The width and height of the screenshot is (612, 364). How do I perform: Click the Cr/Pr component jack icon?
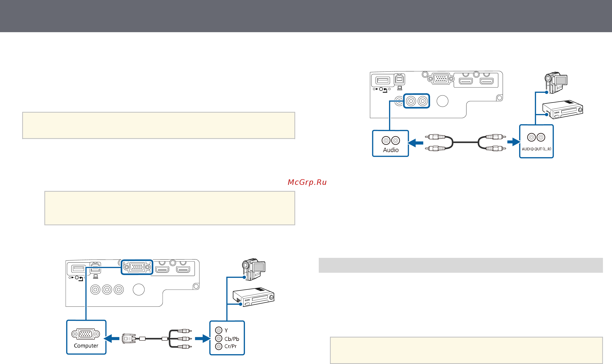218,346
